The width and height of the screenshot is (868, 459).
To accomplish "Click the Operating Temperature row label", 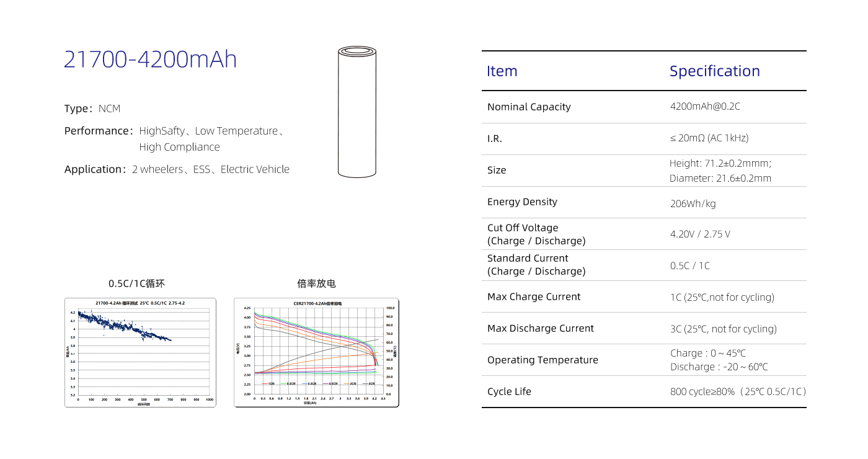I will coord(542,360).
